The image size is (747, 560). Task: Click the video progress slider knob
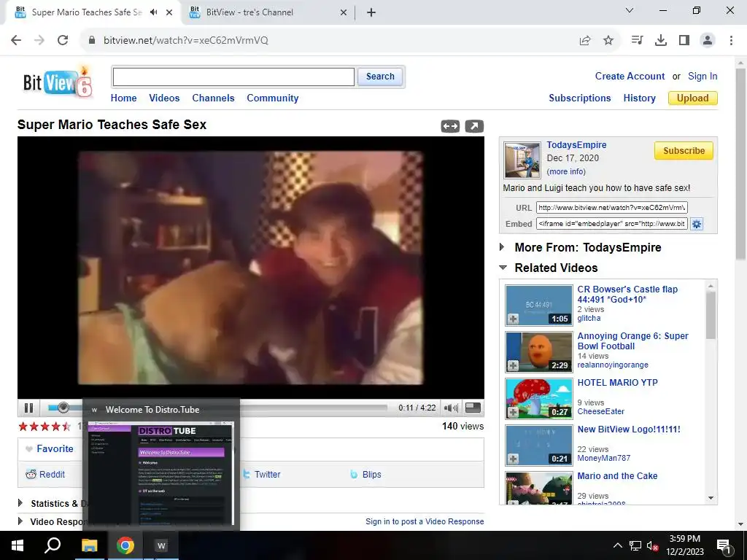click(63, 408)
